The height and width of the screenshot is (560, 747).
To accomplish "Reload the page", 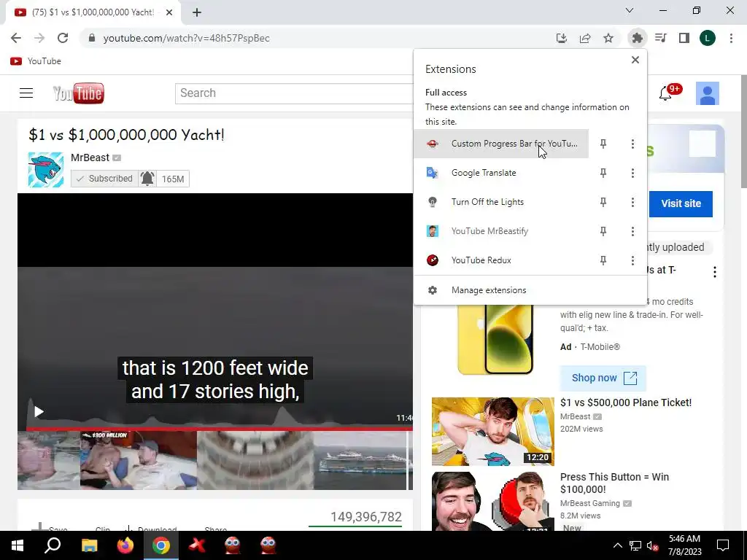I will coord(63,38).
